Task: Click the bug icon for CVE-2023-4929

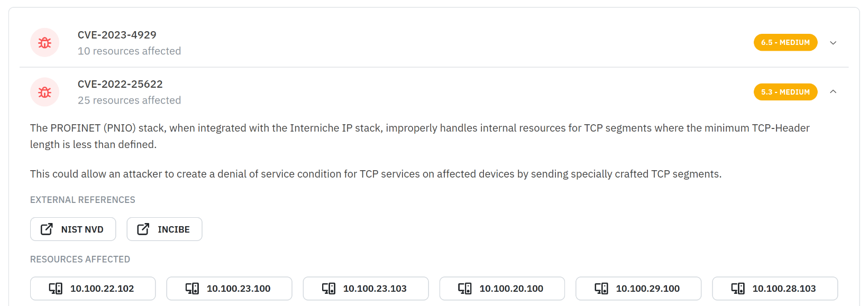Action: point(45,43)
